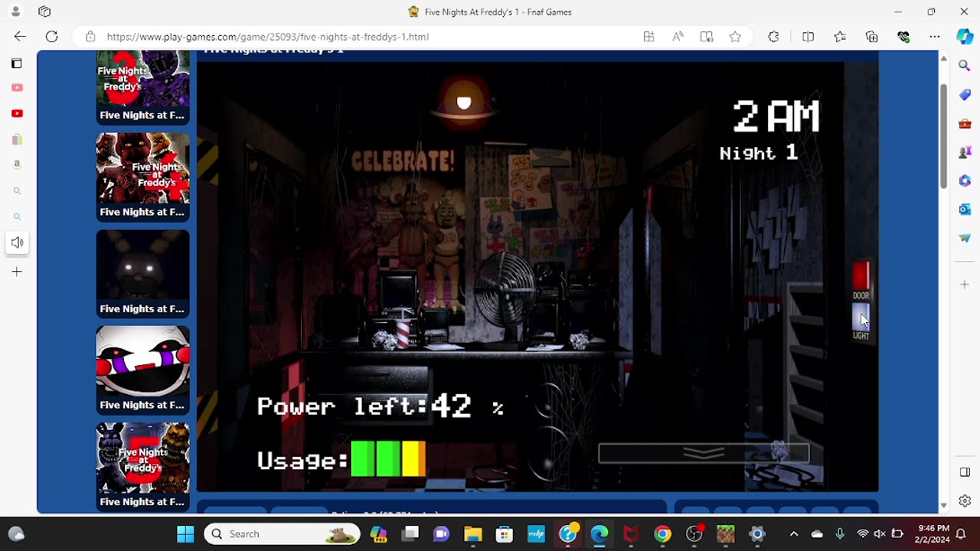Open Microsoft Store from the taskbar

(504, 534)
